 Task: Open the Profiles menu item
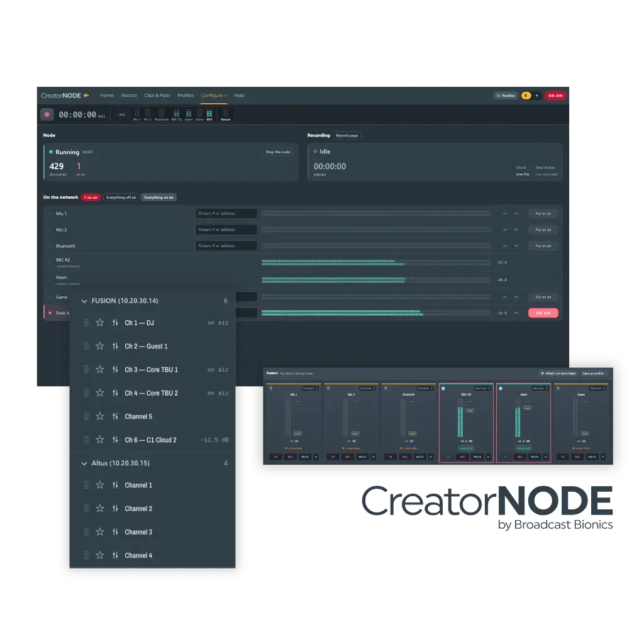pos(186,96)
